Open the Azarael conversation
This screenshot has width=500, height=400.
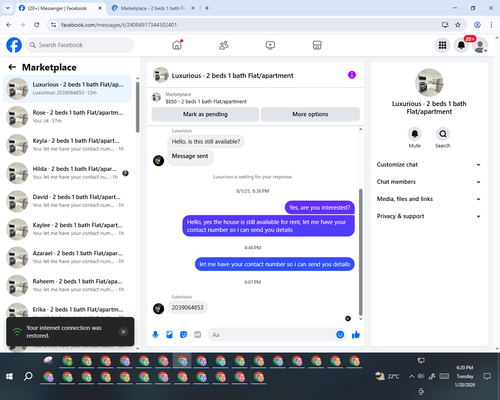pyautogui.click(x=67, y=257)
